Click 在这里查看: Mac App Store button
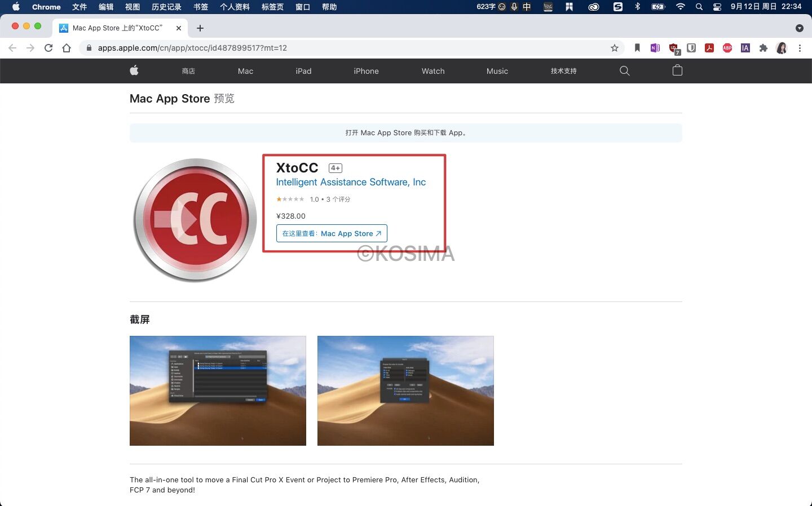The image size is (812, 506). point(332,233)
